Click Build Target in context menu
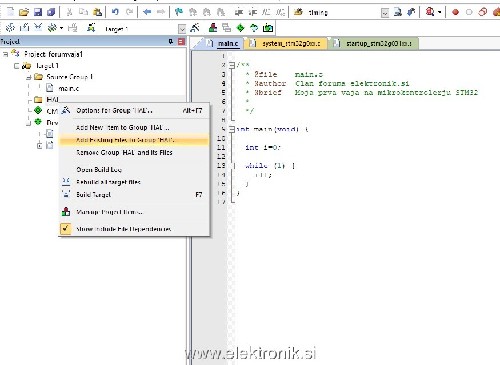The image size is (500, 365). pos(93,194)
